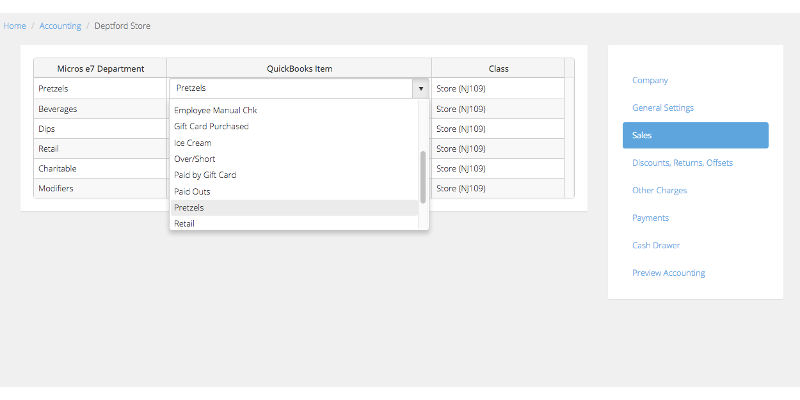Open Payments section in sidebar
Image resolution: width=800 pixels, height=400 pixels.
[651, 218]
